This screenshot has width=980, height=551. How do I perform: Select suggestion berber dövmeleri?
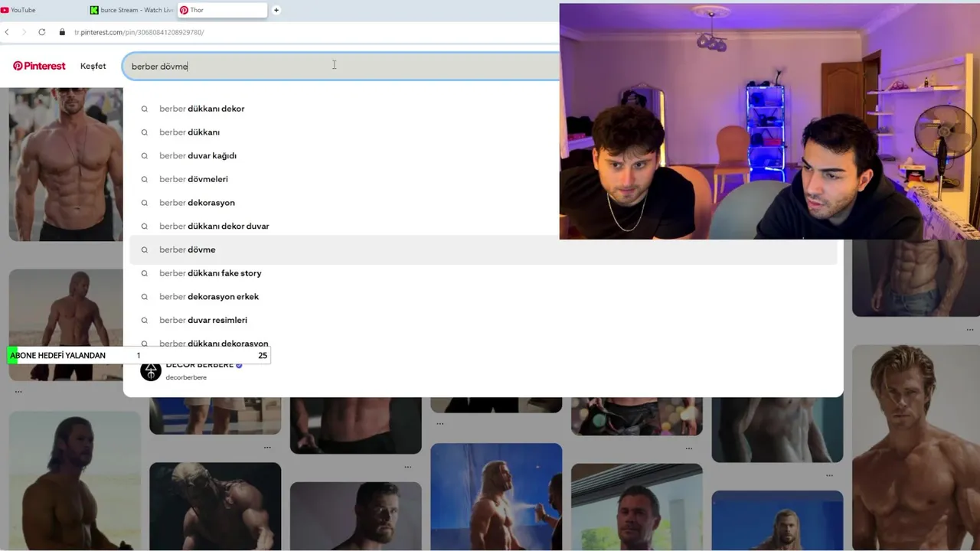pos(483,179)
